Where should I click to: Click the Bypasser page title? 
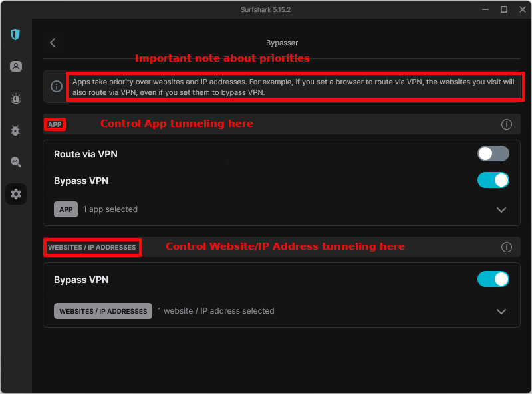[x=282, y=43]
